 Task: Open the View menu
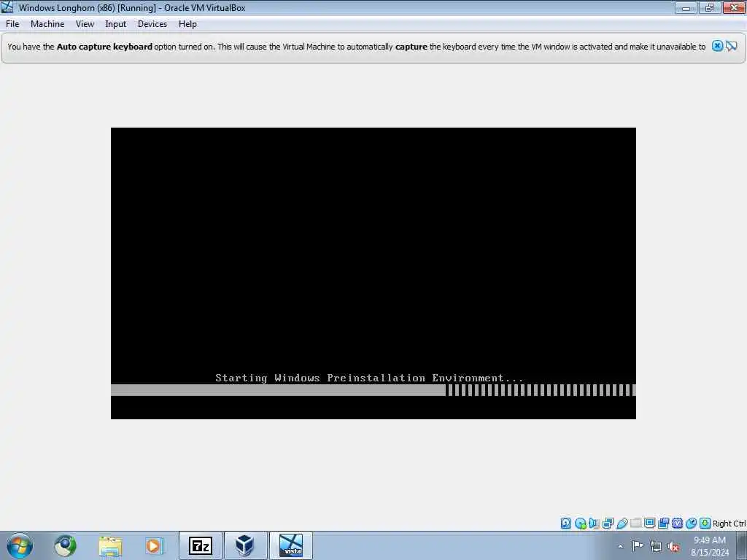(x=85, y=24)
